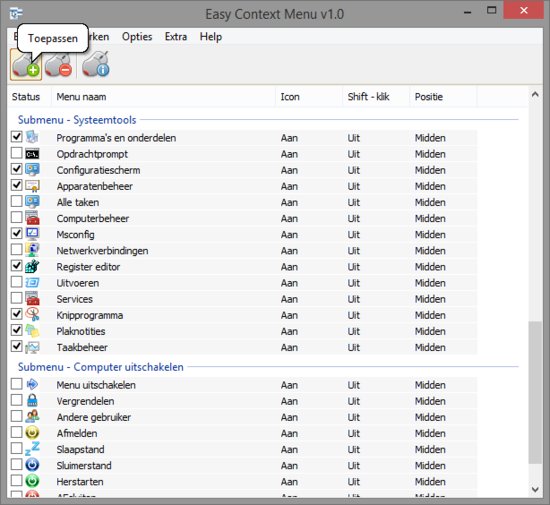
Task: Uncheck the Apparatenbeheer checkbox
Action: pos(16,185)
